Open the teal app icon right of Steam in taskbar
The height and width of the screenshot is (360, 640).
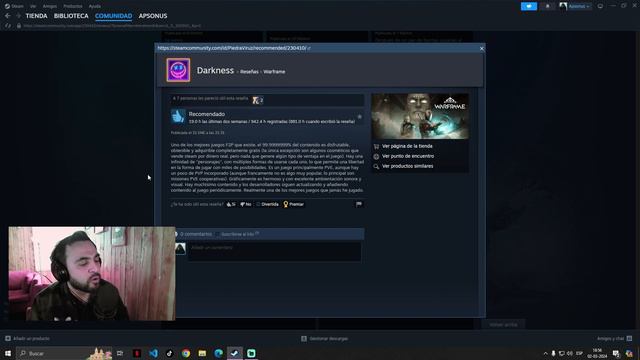[x=251, y=353]
